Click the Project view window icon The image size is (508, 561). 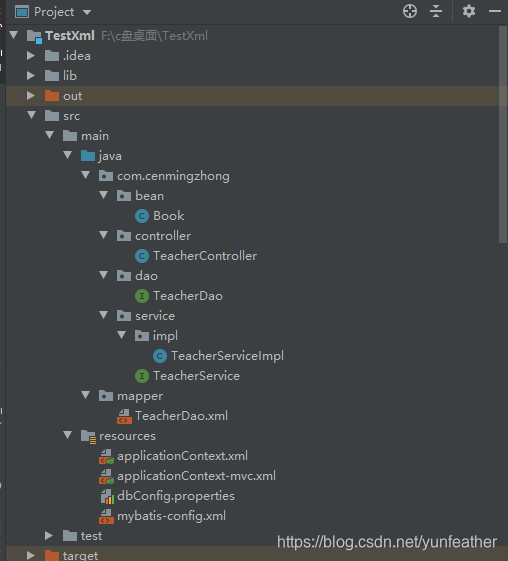[x=22, y=12]
